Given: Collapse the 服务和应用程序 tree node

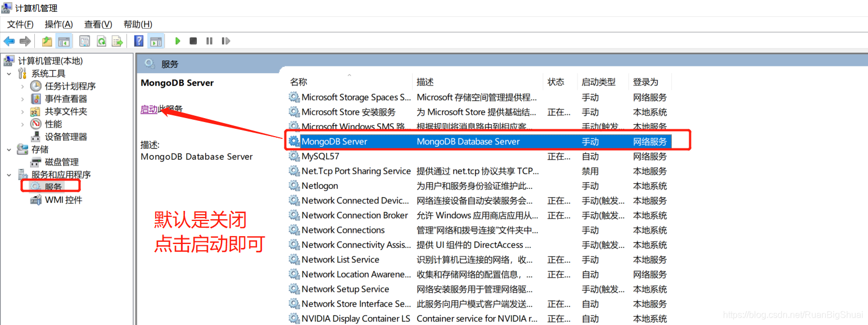Looking at the screenshot, I should (9, 175).
